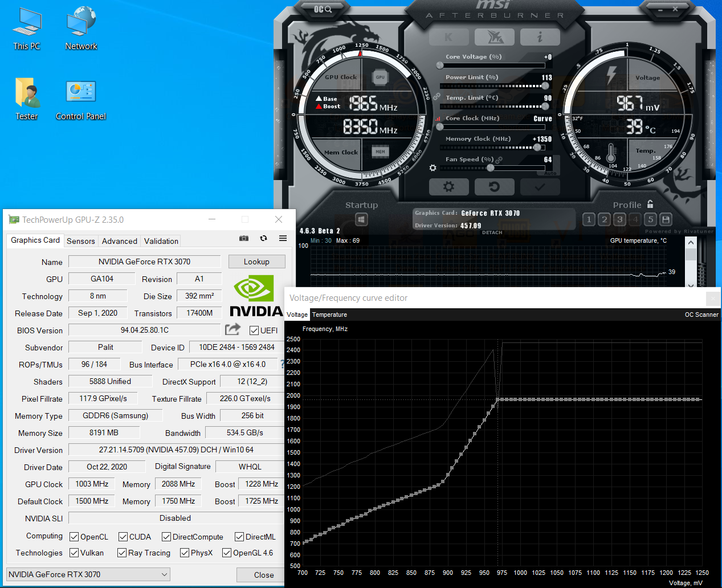
Task: Click the apply checkmark button in Afterburner
Action: [x=540, y=187]
